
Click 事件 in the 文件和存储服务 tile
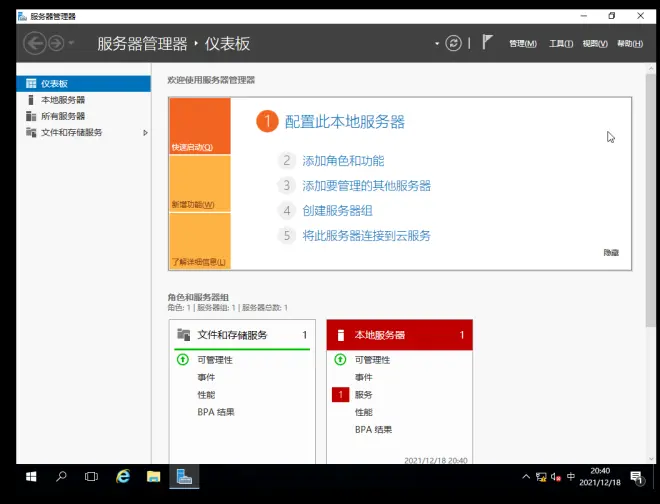[x=206, y=377]
